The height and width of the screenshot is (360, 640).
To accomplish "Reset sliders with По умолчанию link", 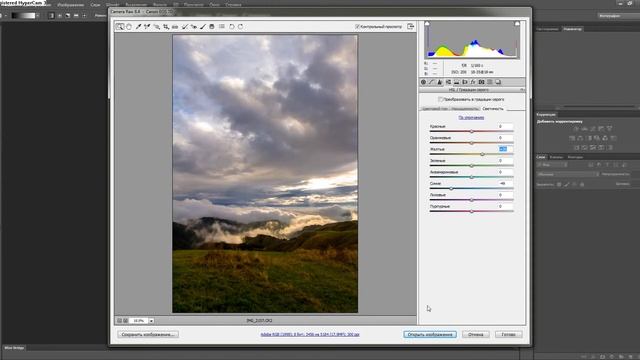I will [x=471, y=118].
